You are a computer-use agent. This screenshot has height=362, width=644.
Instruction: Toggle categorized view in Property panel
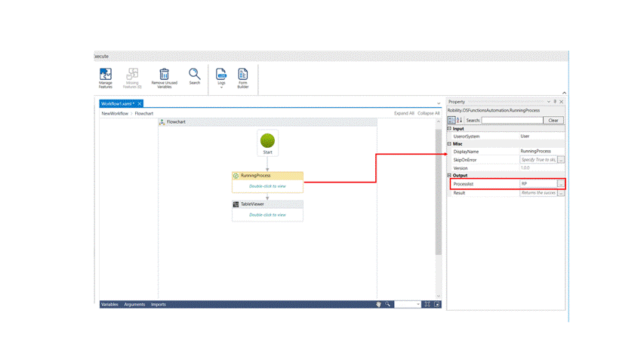(451, 121)
